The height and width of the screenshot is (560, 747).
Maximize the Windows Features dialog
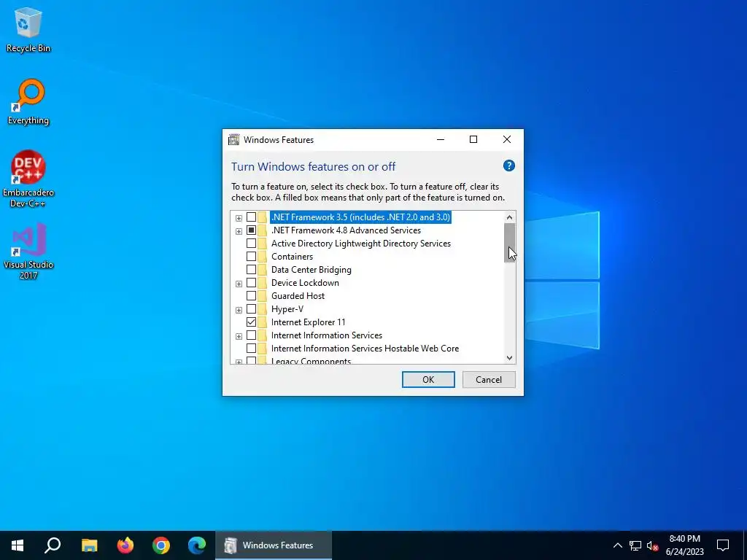[473, 139]
